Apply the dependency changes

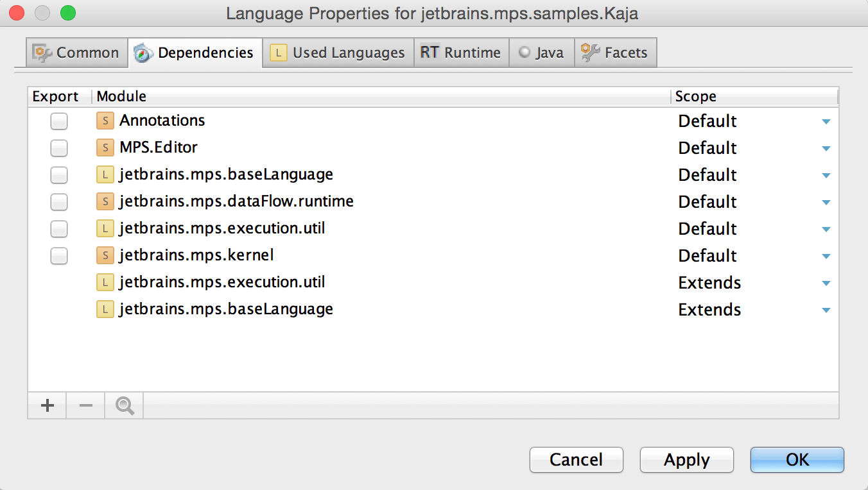[x=686, y=460]
